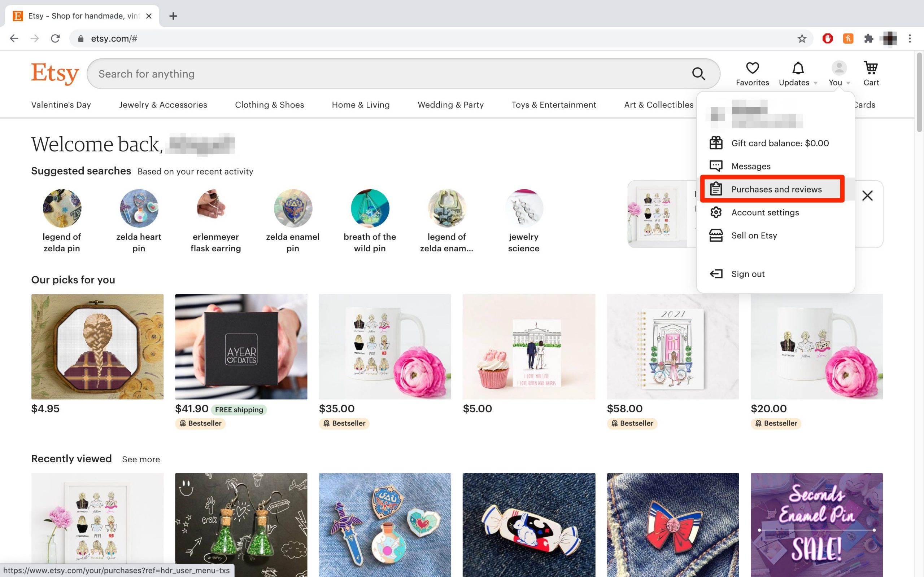Select Sign out from dropdown menu

coord(747,273)
